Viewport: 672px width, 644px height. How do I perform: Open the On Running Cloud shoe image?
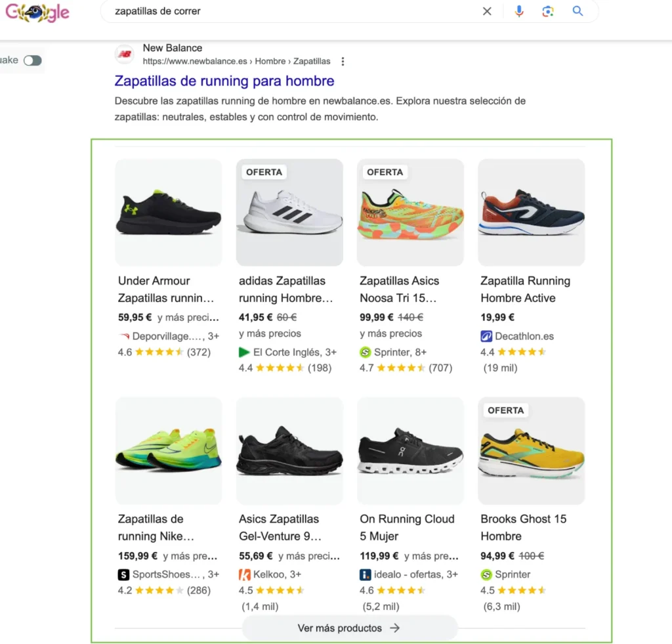point(410,450)
